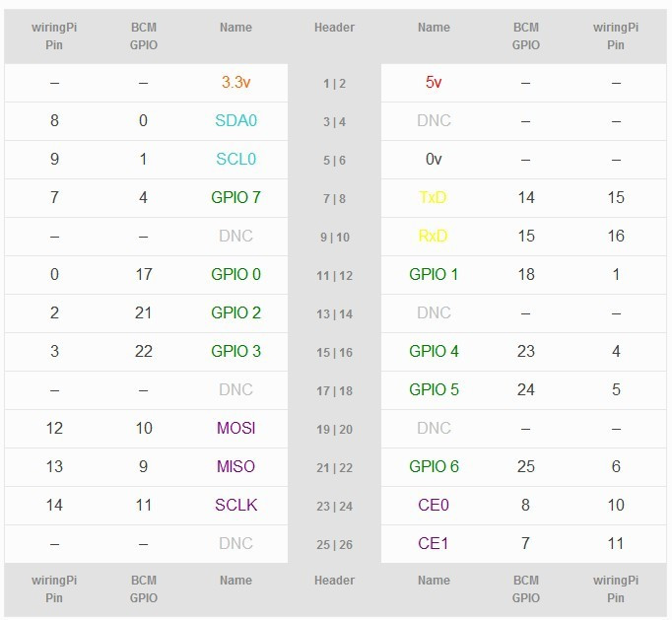Screen dimensions: 672x620
Task: Select header pins 25 | 26 cell
Action: 334,544
